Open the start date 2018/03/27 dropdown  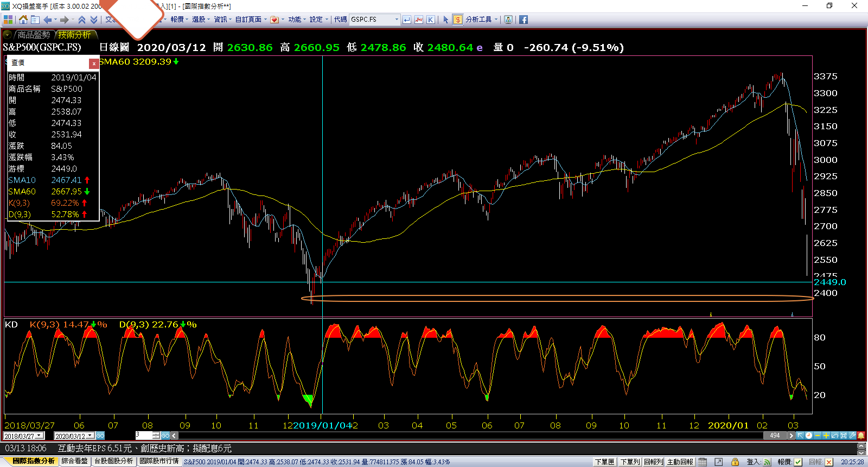(40, 436)
